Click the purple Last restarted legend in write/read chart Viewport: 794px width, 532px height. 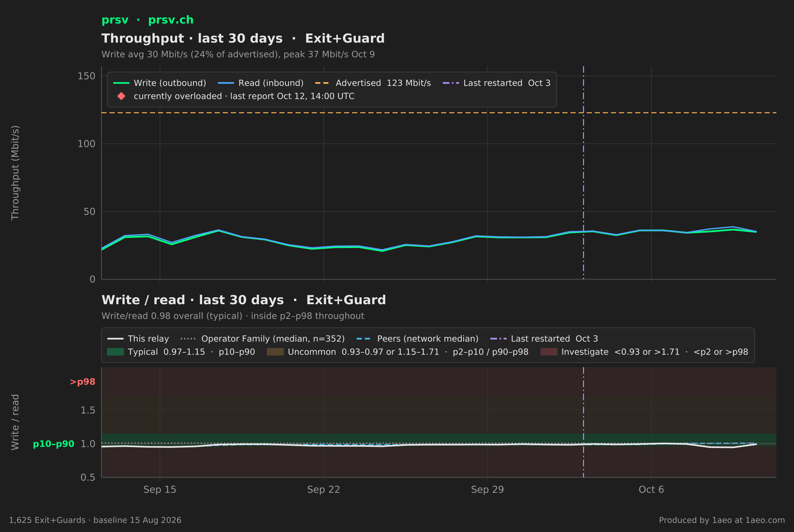coord(544,339)
